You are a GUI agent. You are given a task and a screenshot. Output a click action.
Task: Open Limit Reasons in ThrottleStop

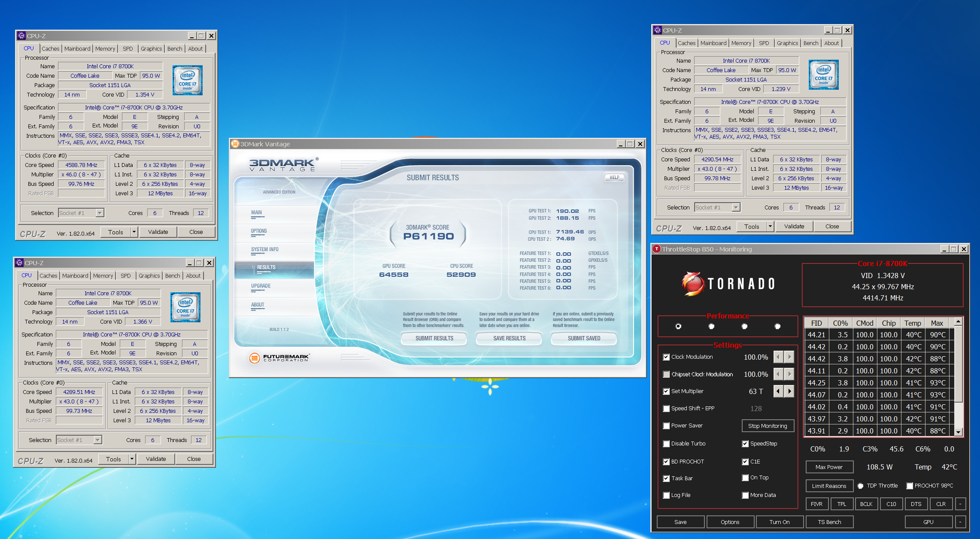[829, 486]
